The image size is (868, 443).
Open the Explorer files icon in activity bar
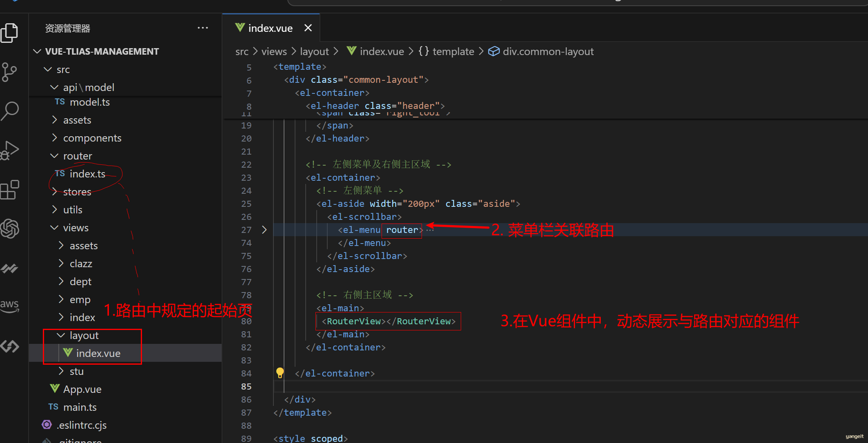click(x=10, y=33)
